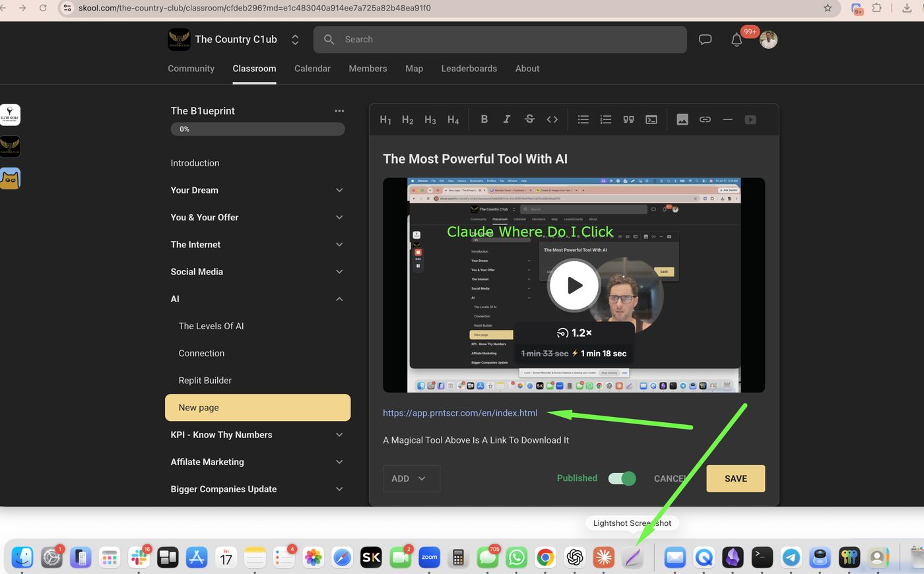Collapse the AI section
The height and width of the screenshot is (574, 924).
pos(339,299)
